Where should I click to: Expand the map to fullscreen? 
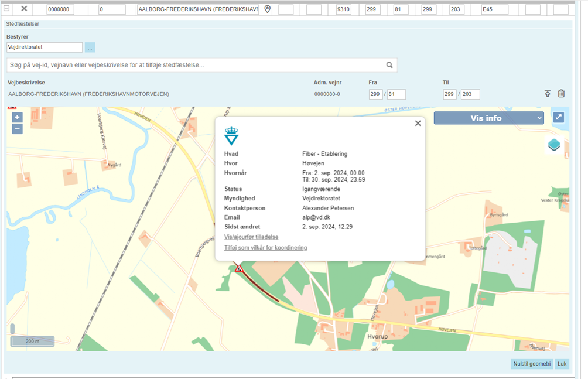click(559, 118)
